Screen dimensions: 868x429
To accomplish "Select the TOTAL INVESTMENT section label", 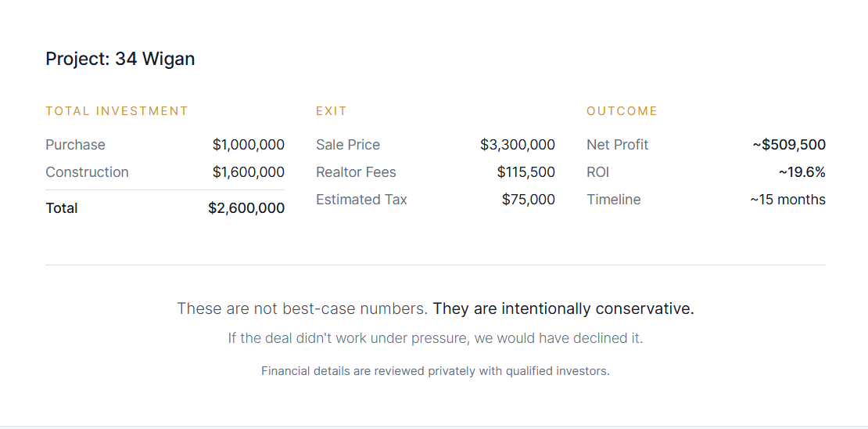I will point(117,111).
